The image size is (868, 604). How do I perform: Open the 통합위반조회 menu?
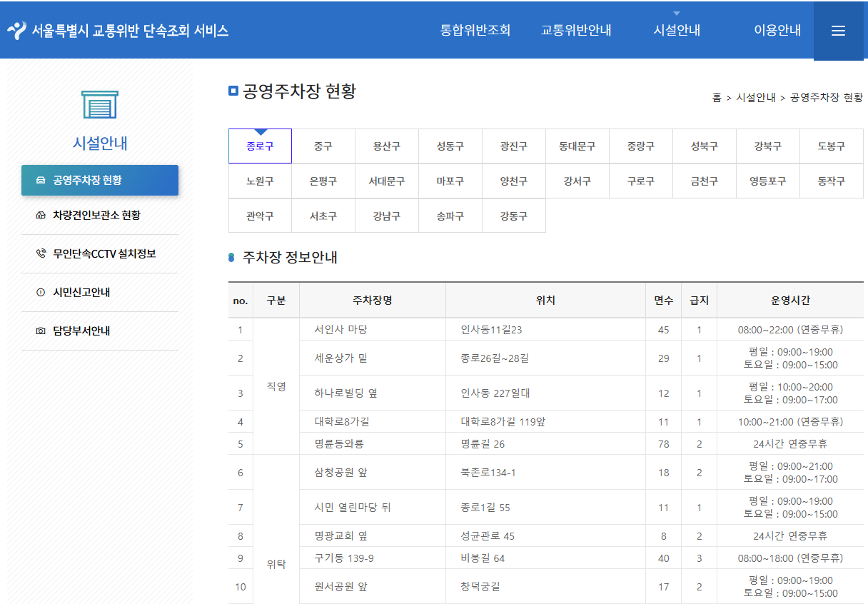click(475, 31)
